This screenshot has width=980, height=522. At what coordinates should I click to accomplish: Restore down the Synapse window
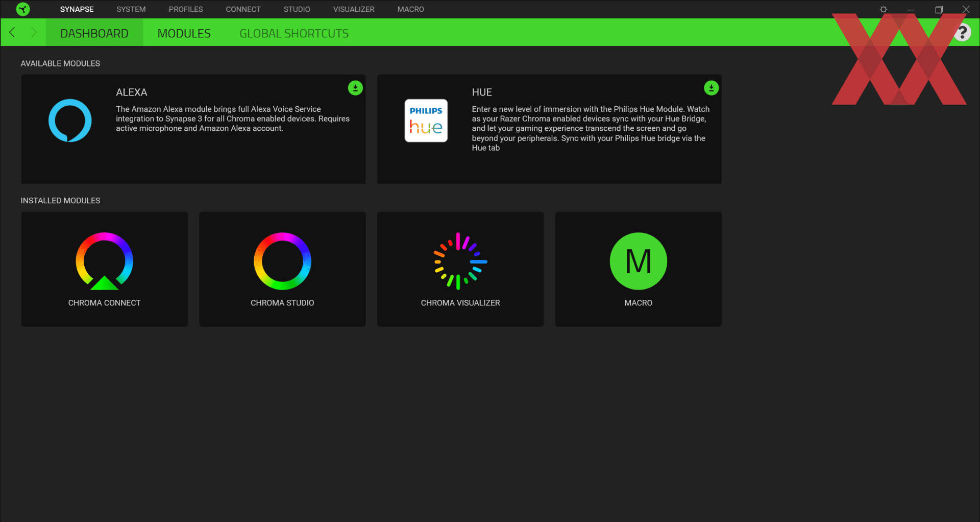point(939,9)
